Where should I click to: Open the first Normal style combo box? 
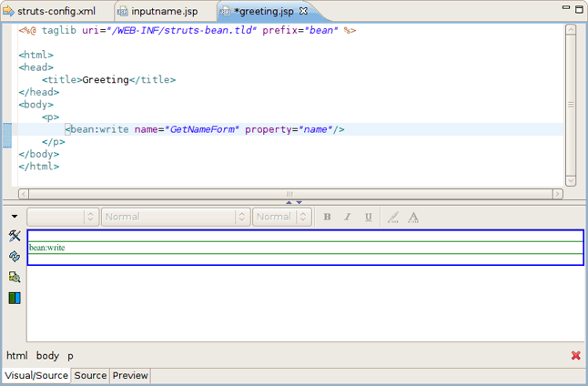[x=176, y=217]
